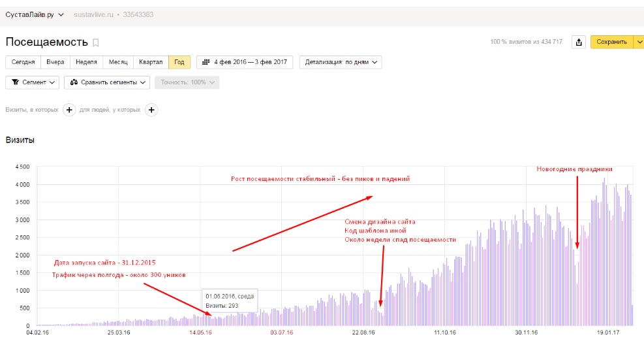Click the counter number 33543383

pyautogui.click(x=138, y=14)
